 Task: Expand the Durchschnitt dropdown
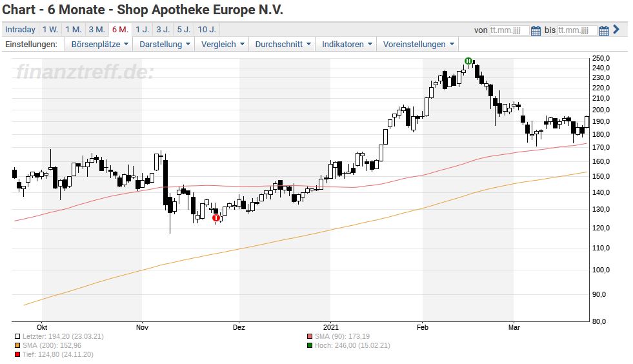[283, 44]
